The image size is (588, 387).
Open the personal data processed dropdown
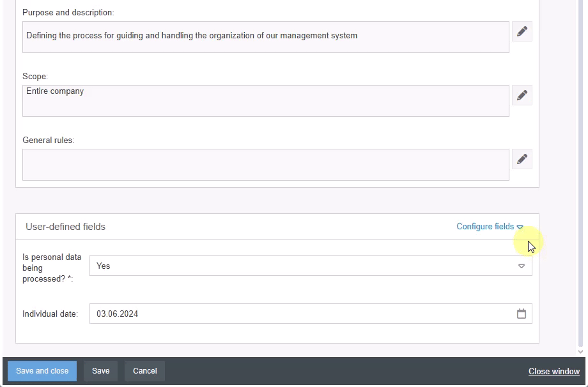point(311,266)
